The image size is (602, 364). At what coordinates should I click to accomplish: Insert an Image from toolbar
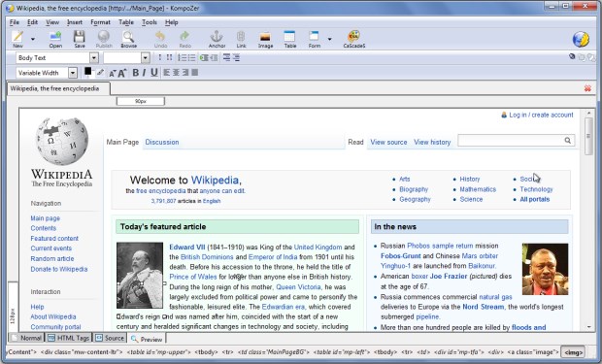pyautogui.click(x=265, y=39)
